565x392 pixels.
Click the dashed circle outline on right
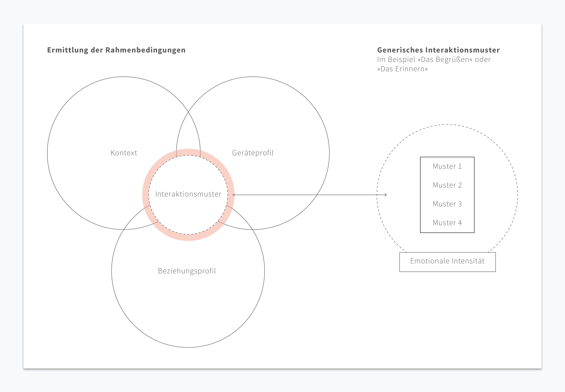coord(447,125)
